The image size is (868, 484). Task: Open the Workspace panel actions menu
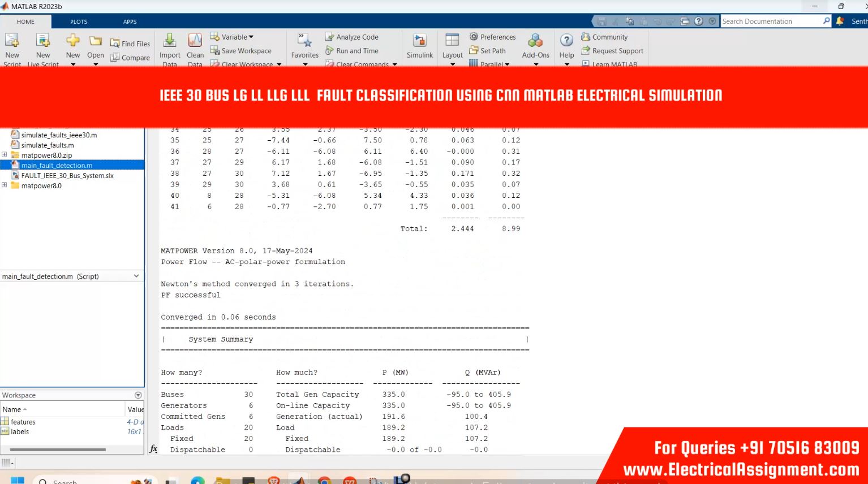tap(138, 395)
